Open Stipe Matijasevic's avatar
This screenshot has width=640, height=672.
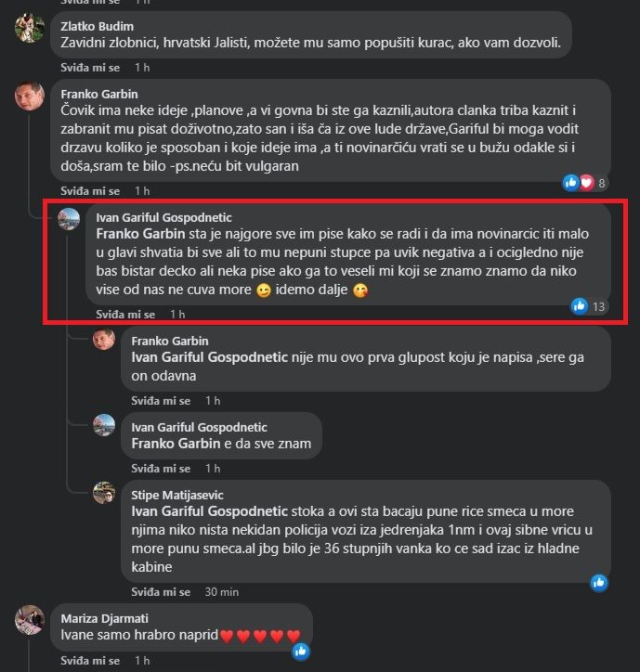104,493
